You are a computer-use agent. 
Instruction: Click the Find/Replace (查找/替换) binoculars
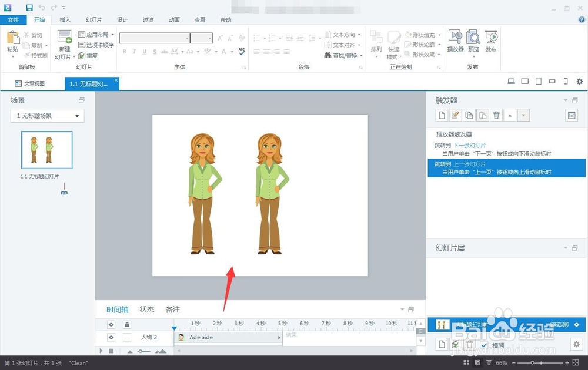328,55
